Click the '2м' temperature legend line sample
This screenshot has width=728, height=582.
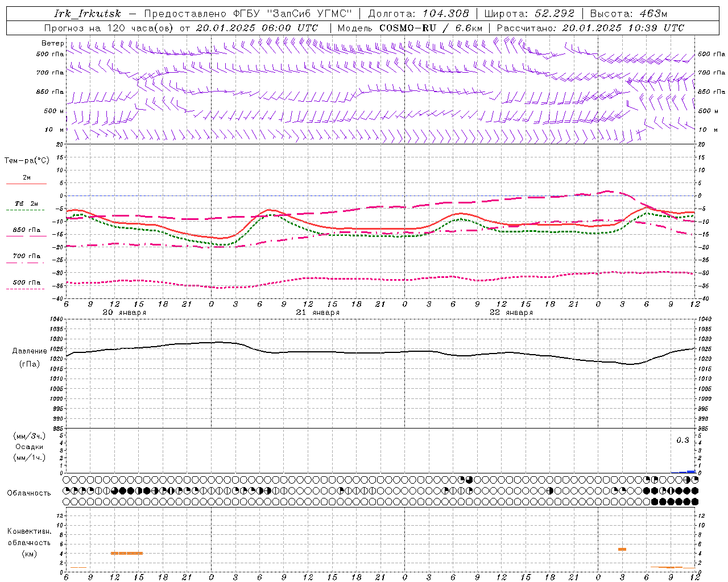click(26, 184)
